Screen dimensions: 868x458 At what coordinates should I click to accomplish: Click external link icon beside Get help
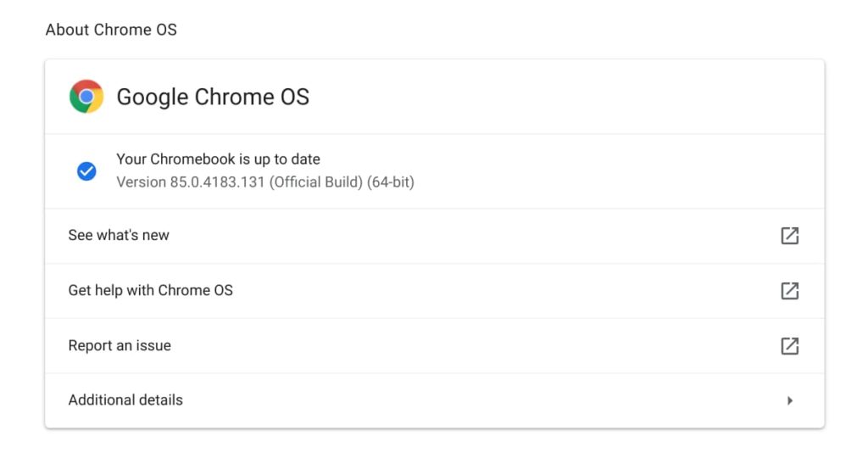point(789,291)
